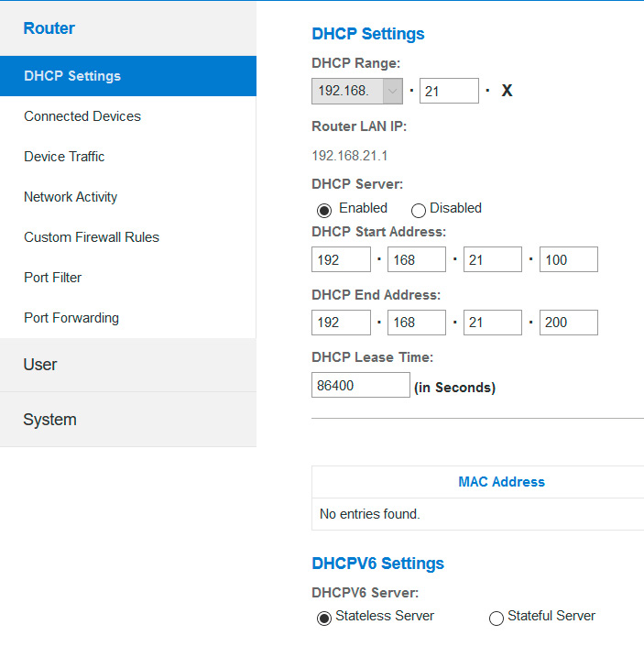Click the MAC Address column header
The height and width of the screenshot is (668, 644).
(501, 482)
